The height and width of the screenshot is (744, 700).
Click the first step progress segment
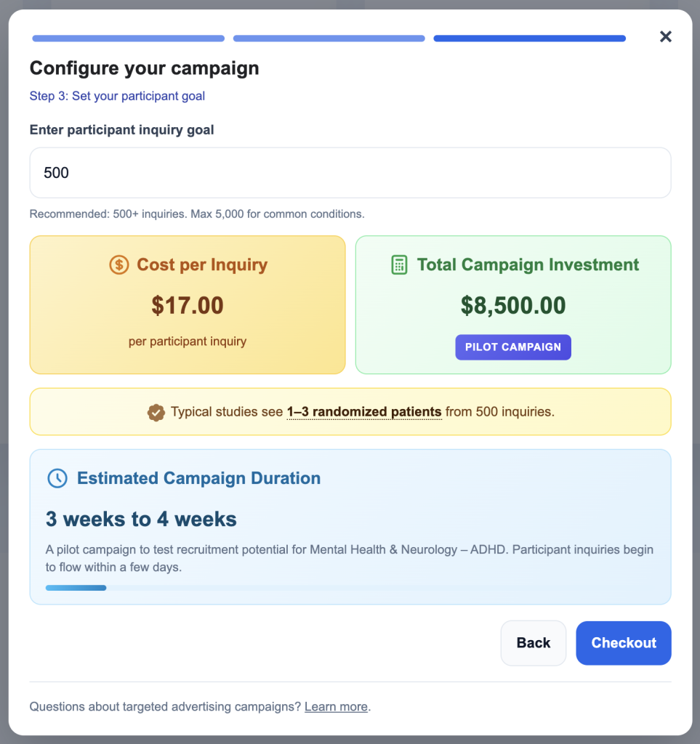tap(128, 38)
